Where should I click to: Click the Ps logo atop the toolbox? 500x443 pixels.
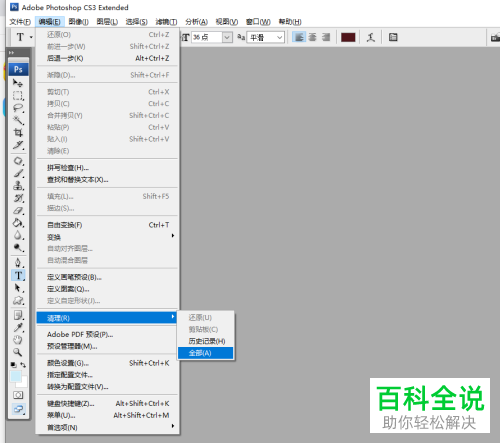point(18,69)
